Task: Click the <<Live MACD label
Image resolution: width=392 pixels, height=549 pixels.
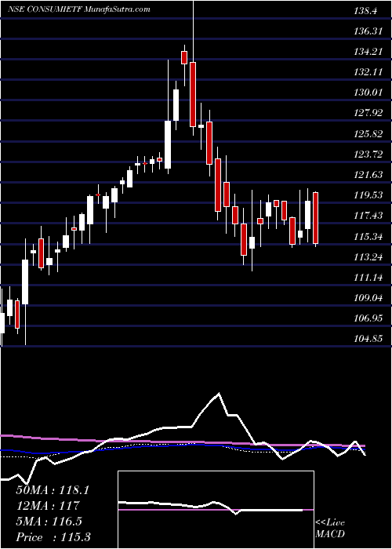Action: tap(330, 529)
